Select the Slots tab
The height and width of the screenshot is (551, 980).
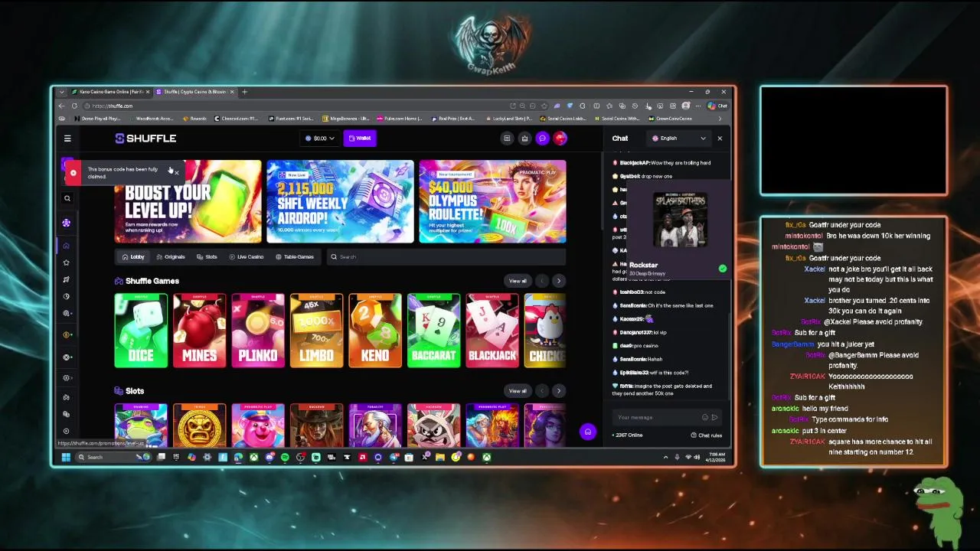point(207,257)
